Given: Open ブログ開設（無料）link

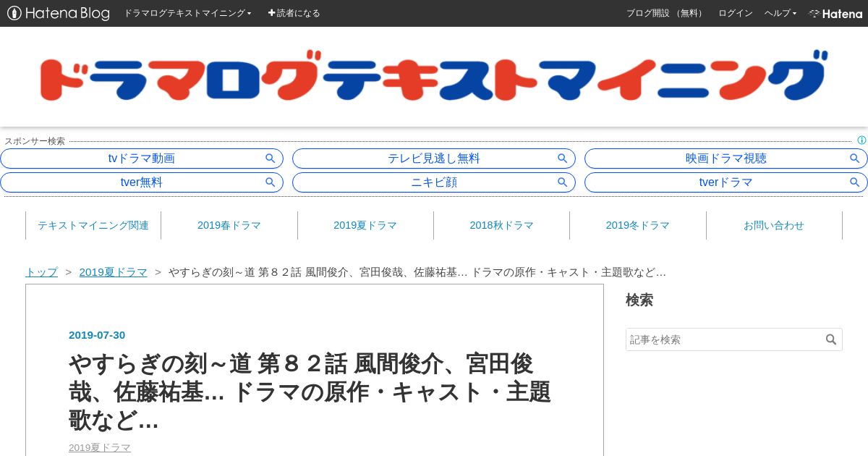Looking at the screenshot, I should 665,13.
